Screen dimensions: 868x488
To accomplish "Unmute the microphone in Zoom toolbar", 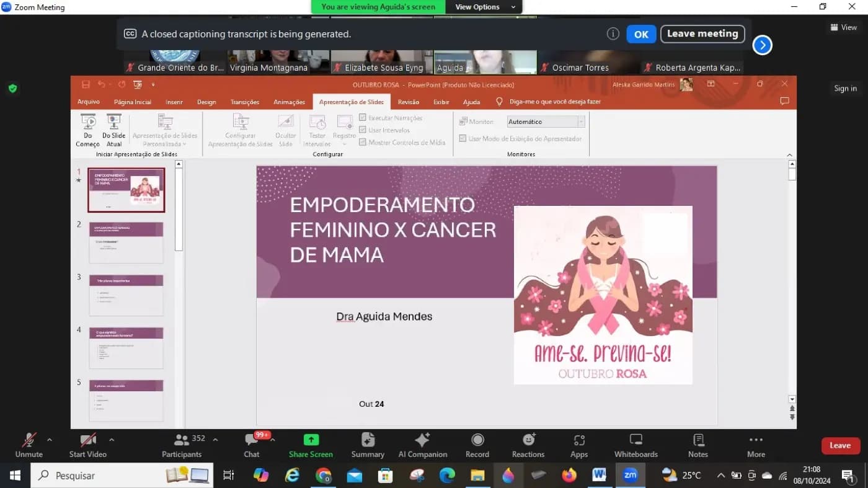I will point(29,445).
